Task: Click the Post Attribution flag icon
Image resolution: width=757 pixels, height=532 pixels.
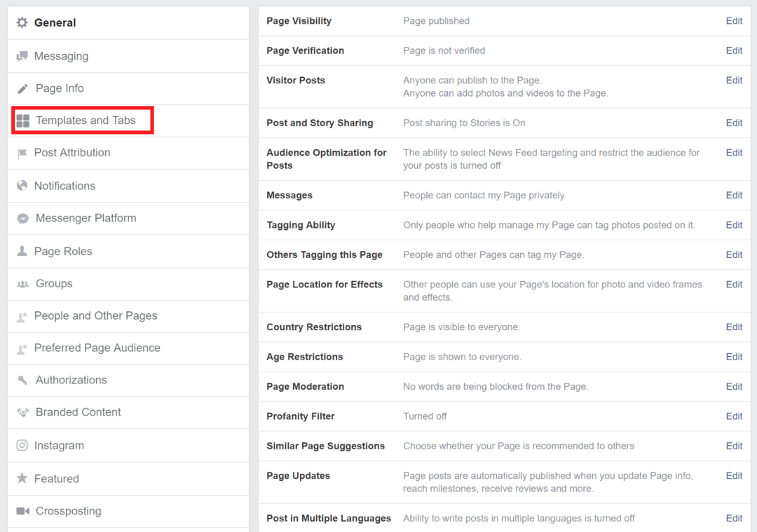Action: click(22, 153)
